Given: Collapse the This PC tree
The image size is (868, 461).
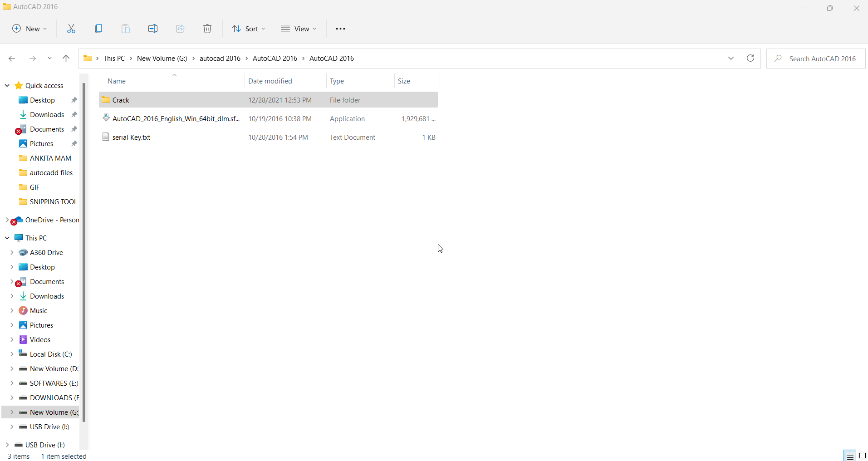Looking at the screenshot, I should pos(7,238).
